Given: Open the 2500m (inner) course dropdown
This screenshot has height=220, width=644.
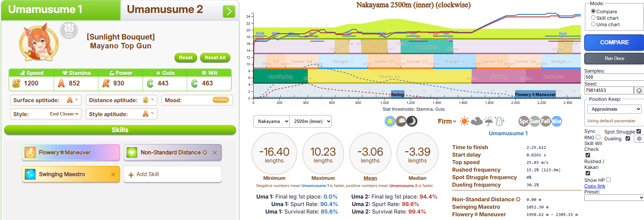Looking at the screenshot, I should (x=311, y=121).
